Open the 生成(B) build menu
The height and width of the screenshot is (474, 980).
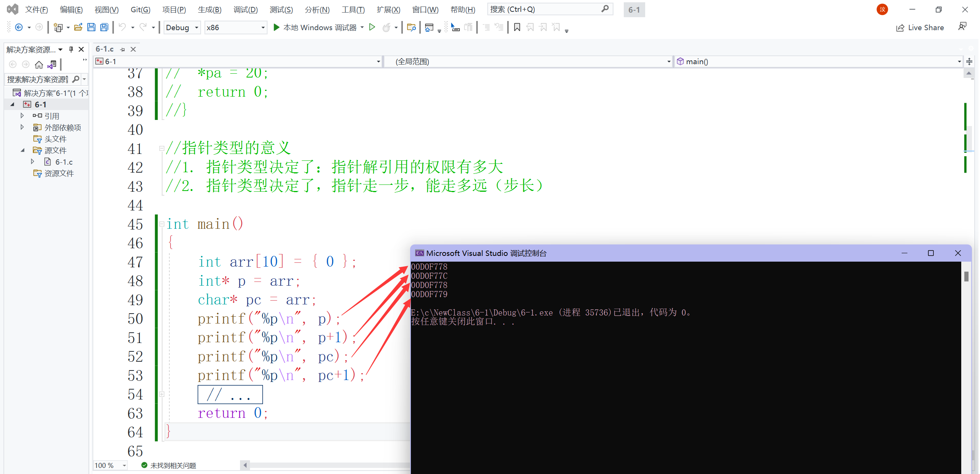tap(209, 10)
